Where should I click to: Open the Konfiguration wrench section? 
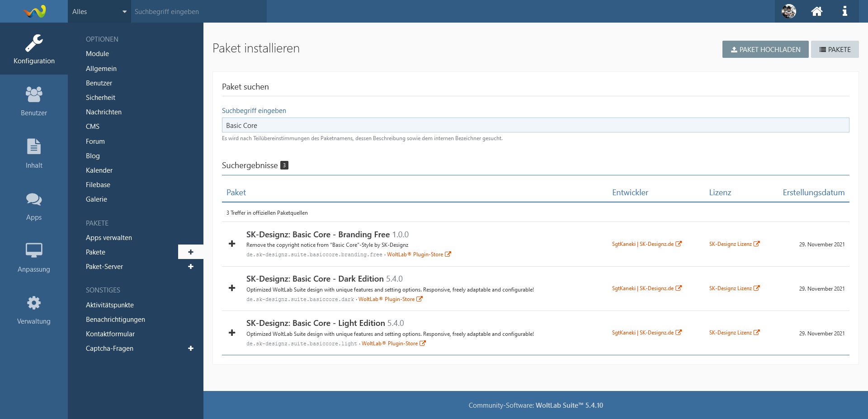[x=34, y=49]
